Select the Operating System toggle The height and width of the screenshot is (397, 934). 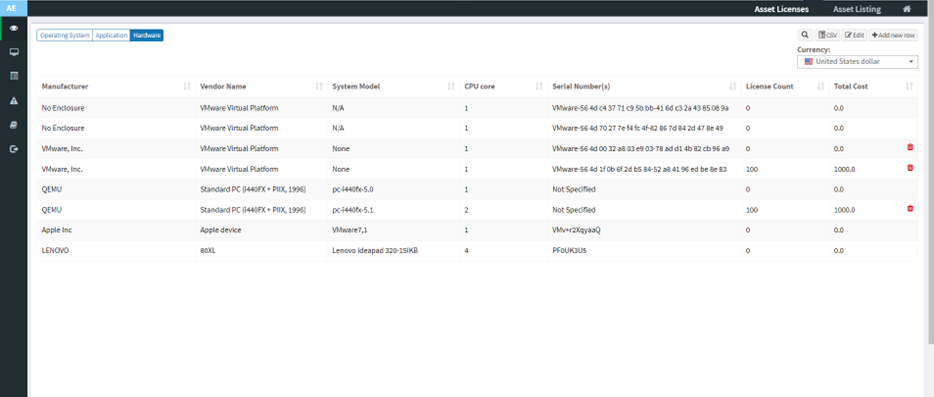click(x=64, y=35)
